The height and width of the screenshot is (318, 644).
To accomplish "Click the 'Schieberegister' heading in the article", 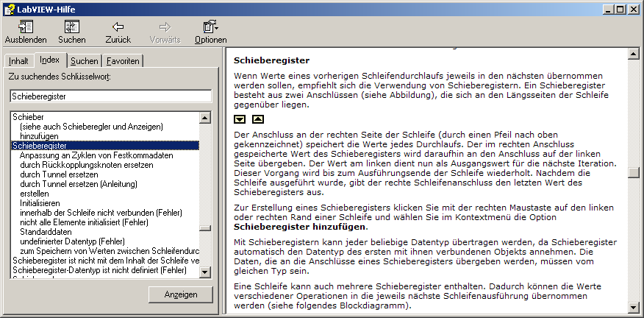I will pyautogui.click(x=271, y=60).
